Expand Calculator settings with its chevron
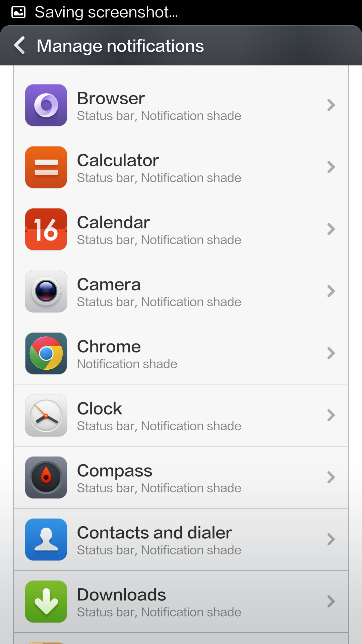 331,167
